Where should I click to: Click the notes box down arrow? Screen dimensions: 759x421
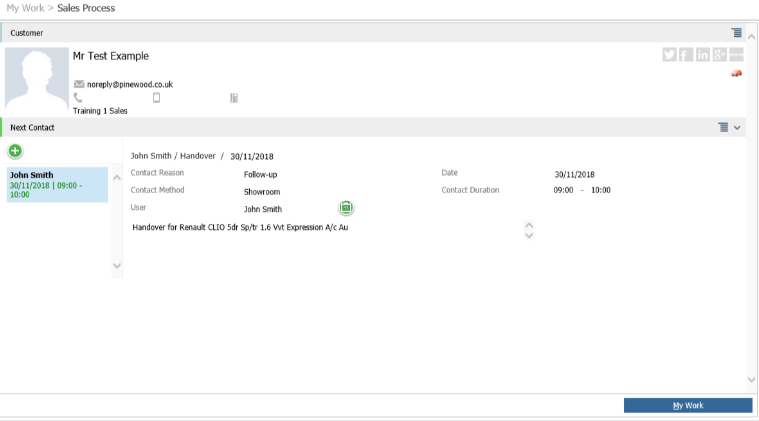(x=529, y=236)
